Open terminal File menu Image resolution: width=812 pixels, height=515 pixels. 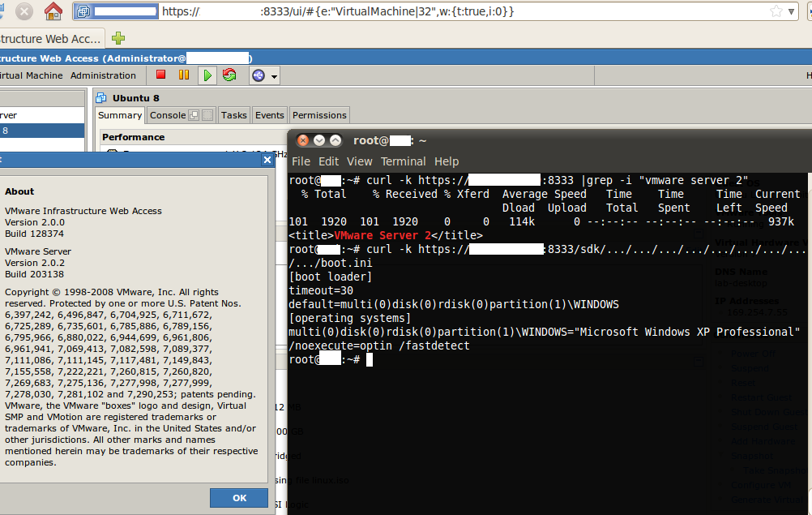coord(301,161)
